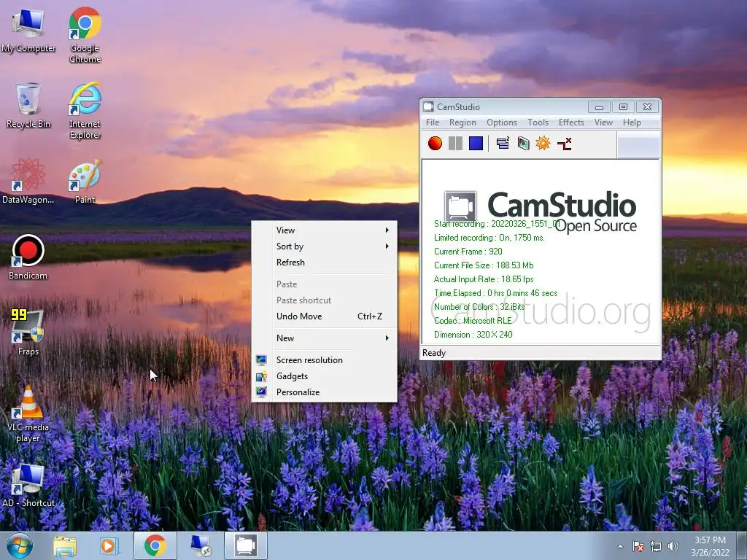Select the Bandicam desktop shortcut
Viewport: 747px width, 560px height.
[28, 257]
